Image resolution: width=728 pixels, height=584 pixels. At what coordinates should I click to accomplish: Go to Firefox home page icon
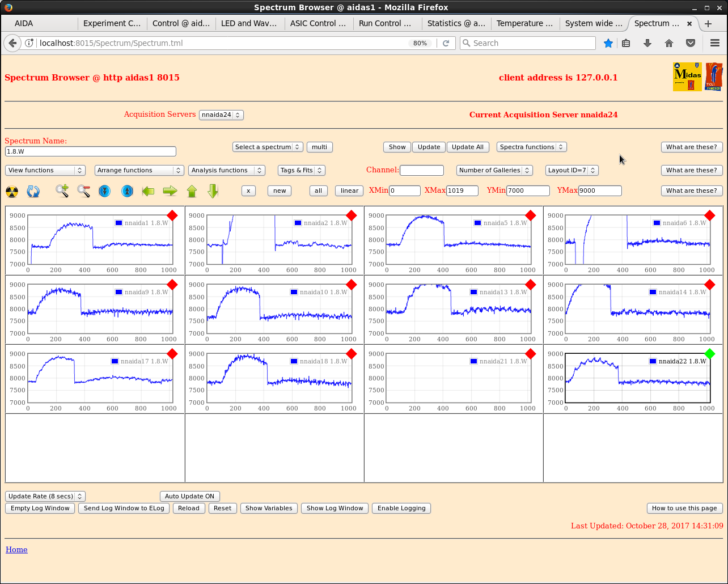tap(669, 43)
